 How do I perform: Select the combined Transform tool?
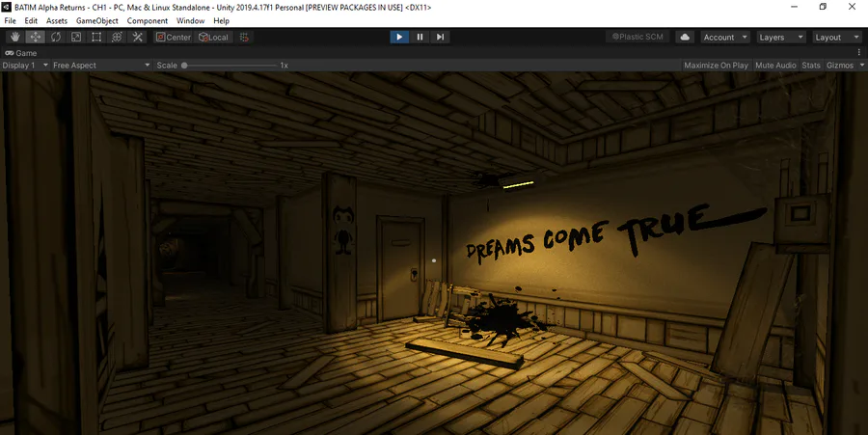click(117, 37)
